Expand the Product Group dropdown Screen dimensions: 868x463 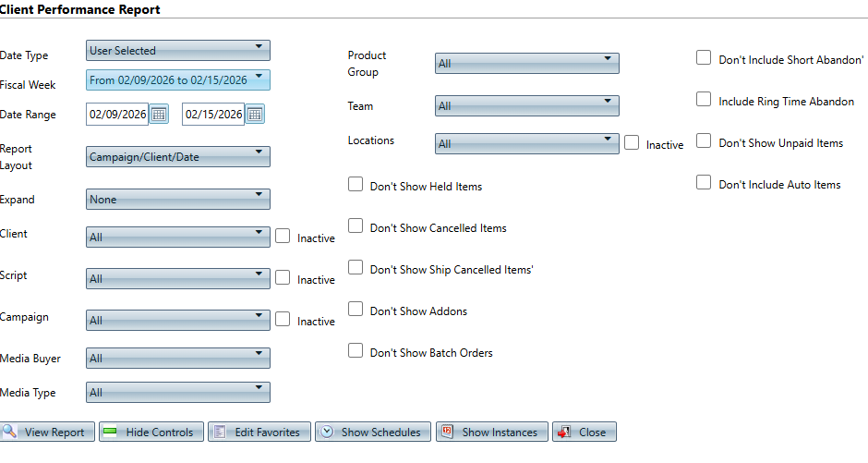(x=526, y=63)
